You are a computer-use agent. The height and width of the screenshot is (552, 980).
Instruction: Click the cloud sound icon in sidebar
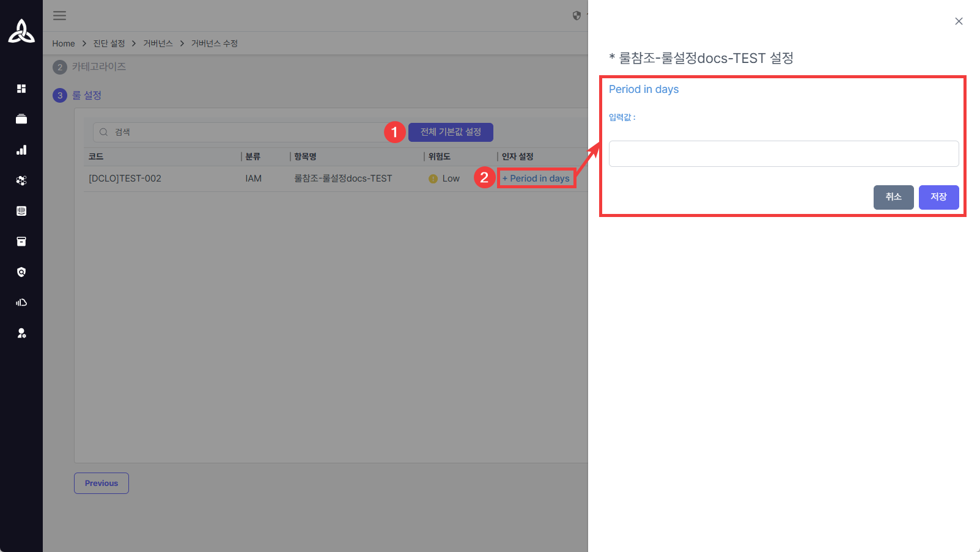[x=21, y=303]
